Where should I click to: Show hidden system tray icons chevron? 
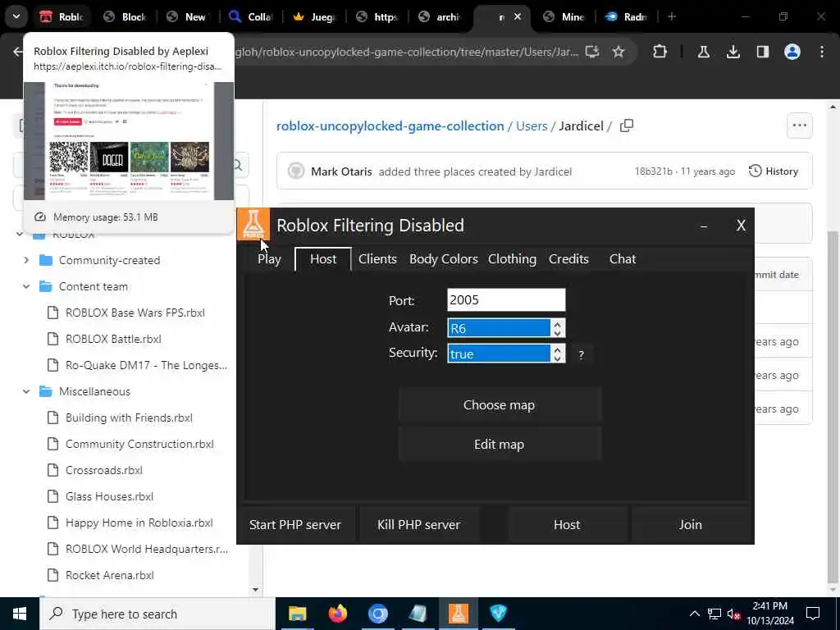coord(694,614)
